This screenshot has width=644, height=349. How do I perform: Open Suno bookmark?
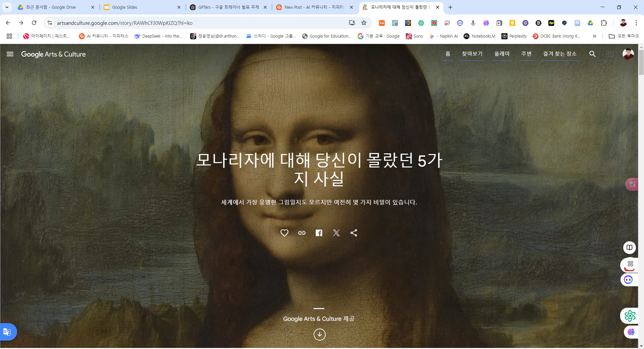click(x=414, y=36)
